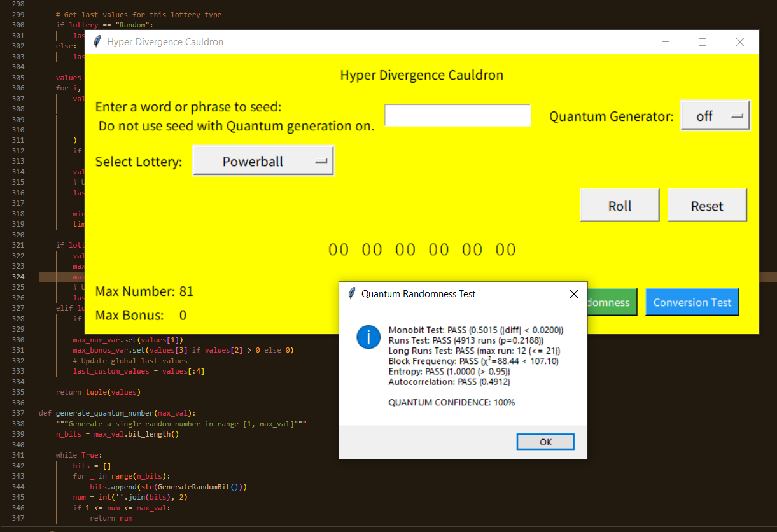
Task: Minimize the Hyper Divergence Cauldron window
Action: 666,42
